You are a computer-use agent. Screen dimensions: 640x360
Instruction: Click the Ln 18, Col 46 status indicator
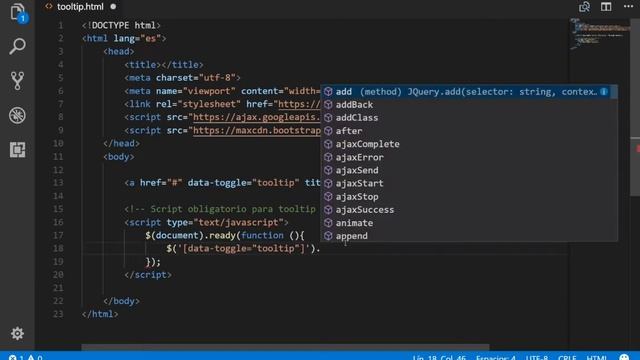click(439, 358)
